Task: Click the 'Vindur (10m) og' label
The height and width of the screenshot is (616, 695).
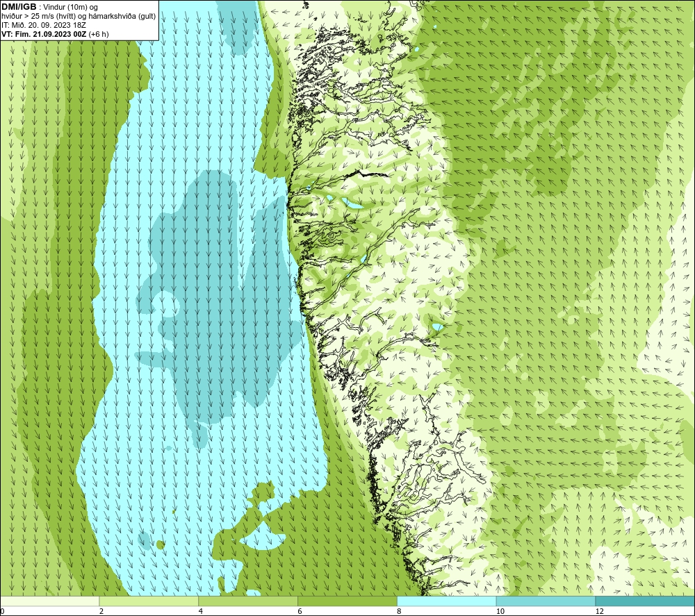Action: point(70,7)
